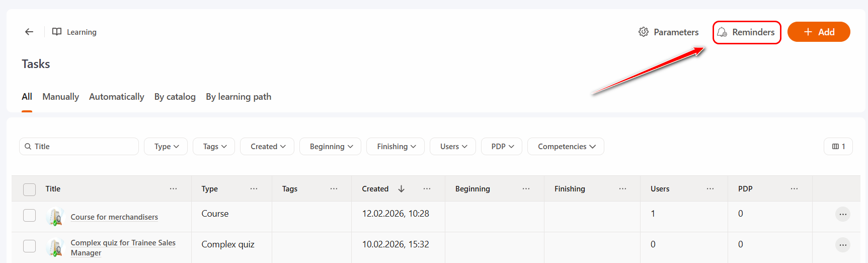
Task: Check the Course for merchandisers row
Action: 30,216
